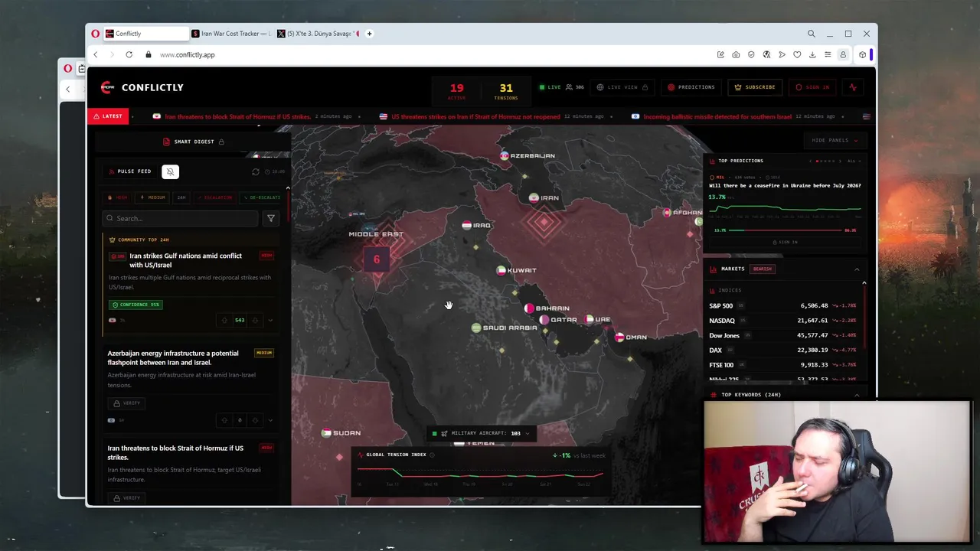Switch to the X 3. Dünya Savaşı tab

[318, 34]
